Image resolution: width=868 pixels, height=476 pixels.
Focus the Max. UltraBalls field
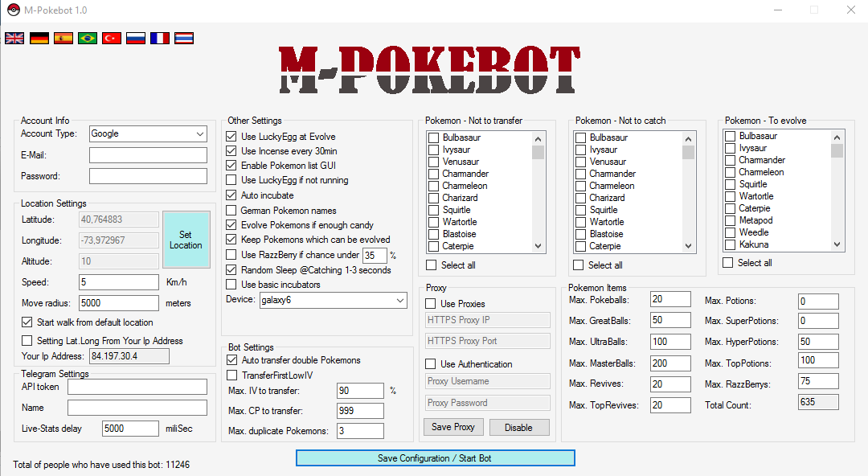coord(670,342)
